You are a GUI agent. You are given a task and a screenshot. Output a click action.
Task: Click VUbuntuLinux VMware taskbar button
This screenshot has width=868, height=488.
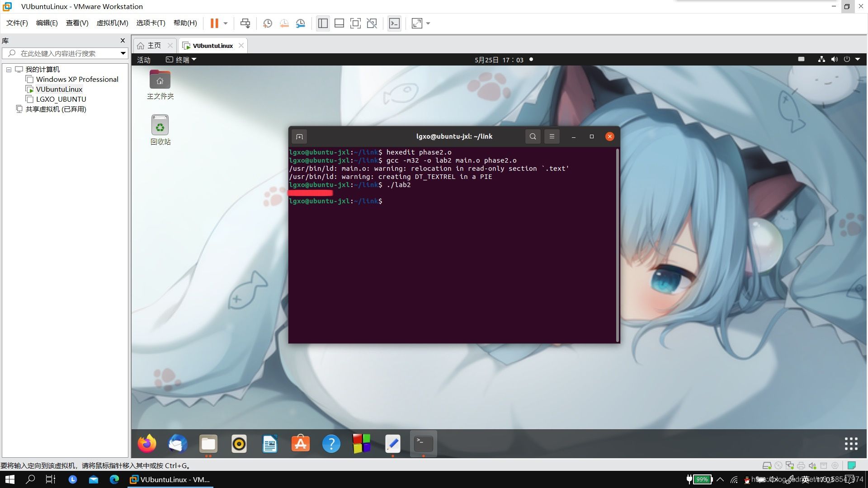pyautogui.click(x=170, y=479)
